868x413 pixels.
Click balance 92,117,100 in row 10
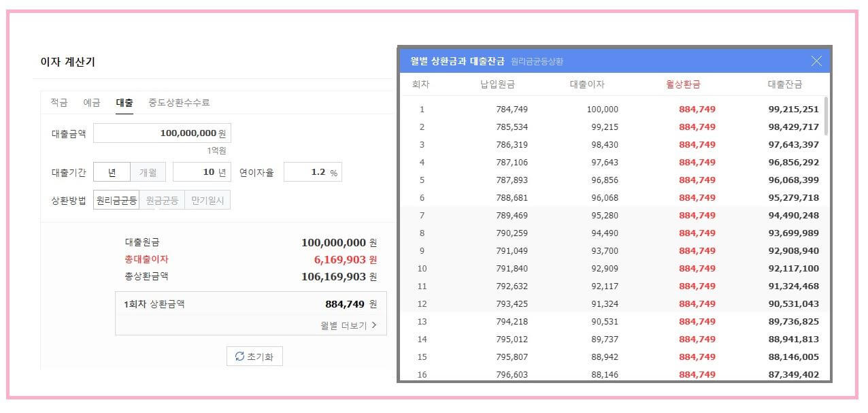coord(793,268)
